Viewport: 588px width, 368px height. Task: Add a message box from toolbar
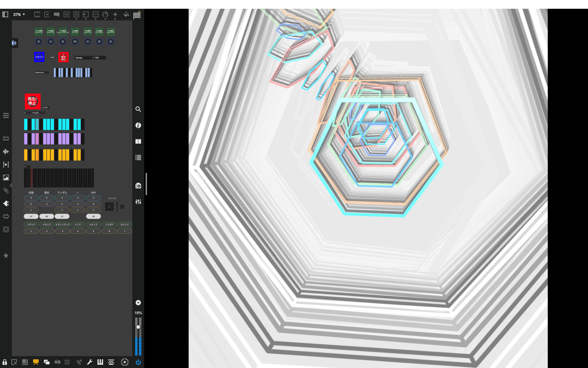point(47,14)
